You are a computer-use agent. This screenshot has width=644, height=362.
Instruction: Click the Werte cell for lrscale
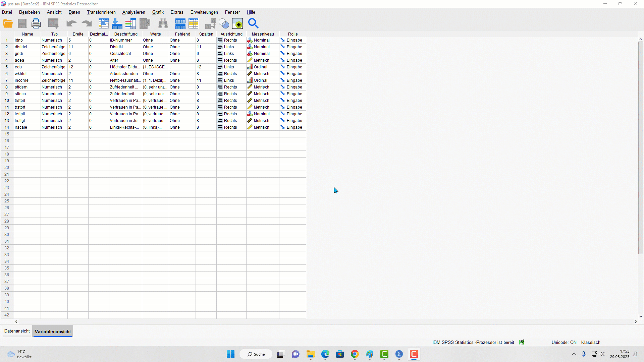(x=155, y=127)
